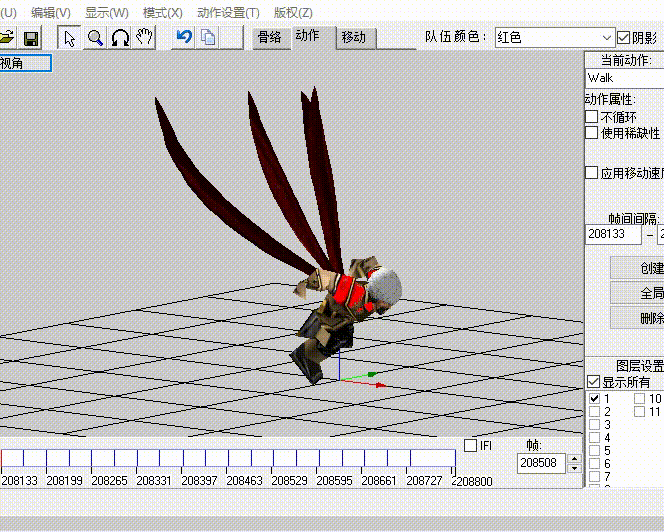Check layer 2 checkbox
The width and height of the screenshot is (664, 532).
pos(595,411)
